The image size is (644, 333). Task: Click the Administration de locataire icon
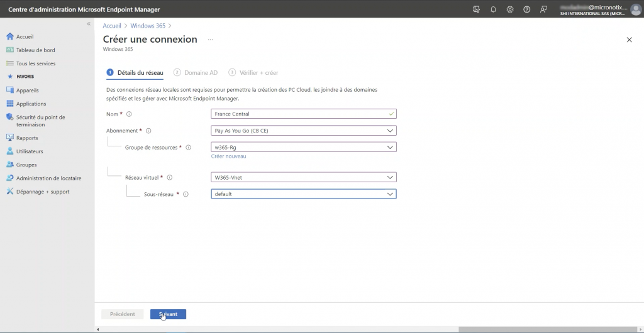coord(10,178)
